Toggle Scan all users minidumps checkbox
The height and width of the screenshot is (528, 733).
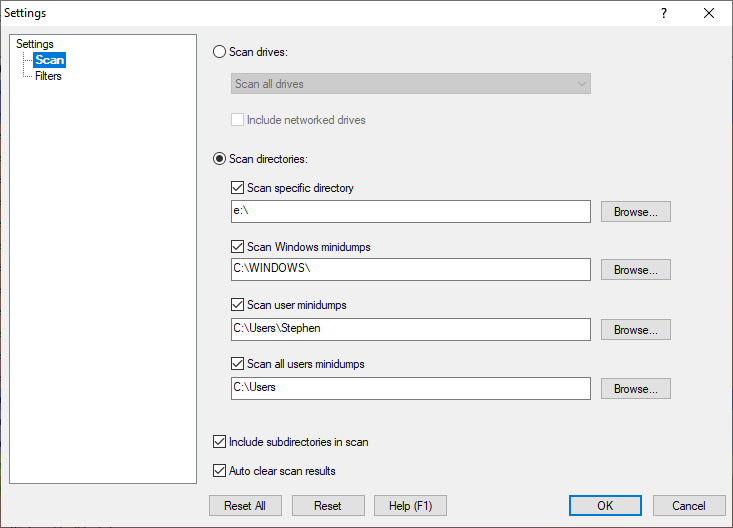238,364
